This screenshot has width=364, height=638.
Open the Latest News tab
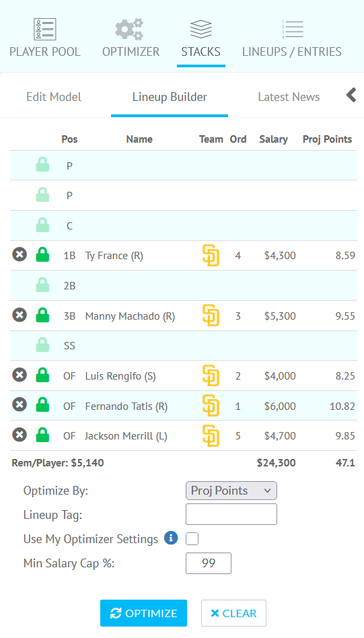tap(289, 97)
